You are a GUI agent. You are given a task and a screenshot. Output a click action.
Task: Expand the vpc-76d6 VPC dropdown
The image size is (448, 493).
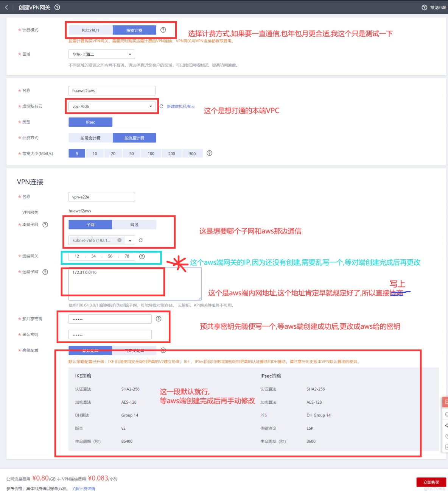(112, 106)
